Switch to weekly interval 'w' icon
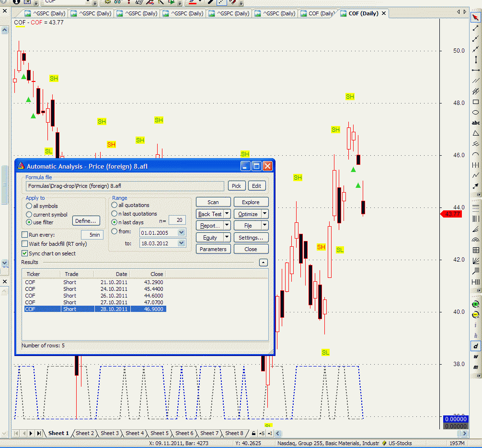 point(475,356)
